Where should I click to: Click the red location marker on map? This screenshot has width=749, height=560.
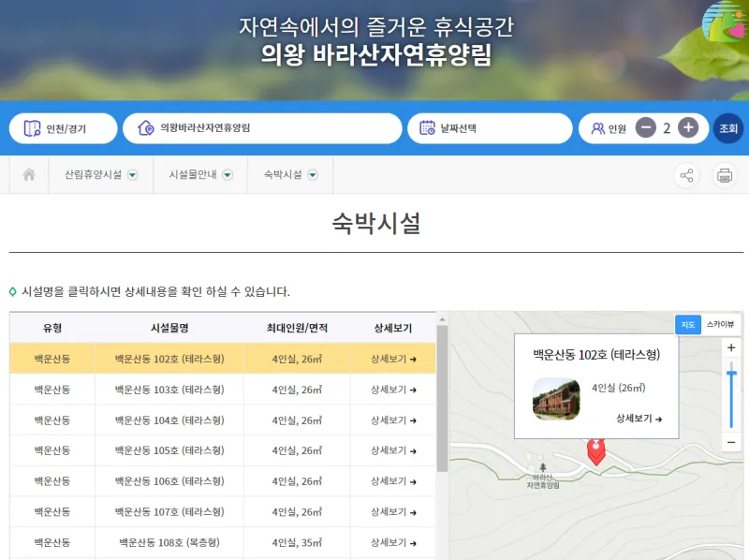pyautogui.click(x=595, y=451)
